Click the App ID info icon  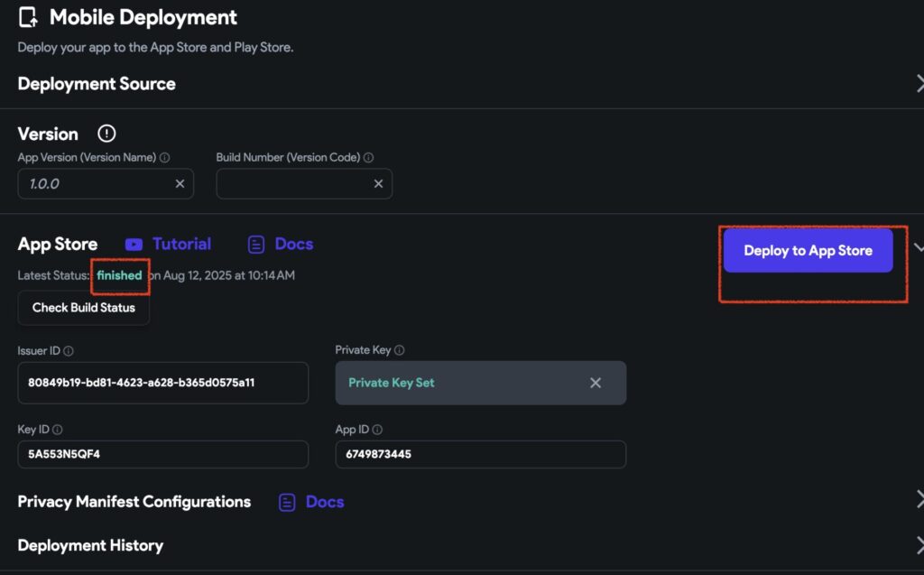377,430
